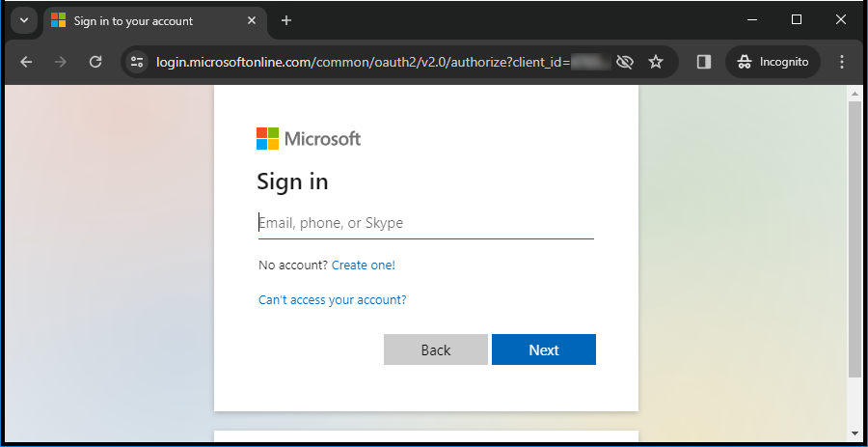Click the crossed-out eye tracking icon
868x447 pixels.
[625, 62]
